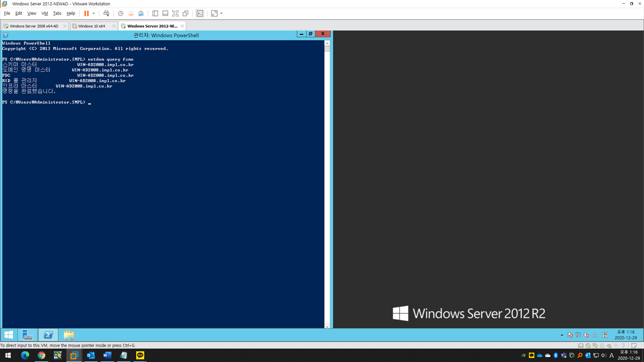644x362 pixels.
Task: Open the guest Windows Server Start button
Action: click(x=8, y=335)
